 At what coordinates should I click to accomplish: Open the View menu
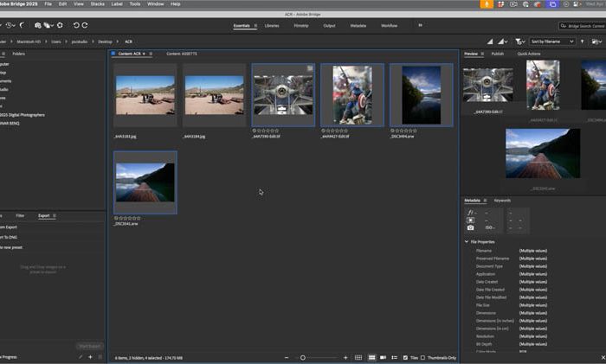(x=79, y=3)
